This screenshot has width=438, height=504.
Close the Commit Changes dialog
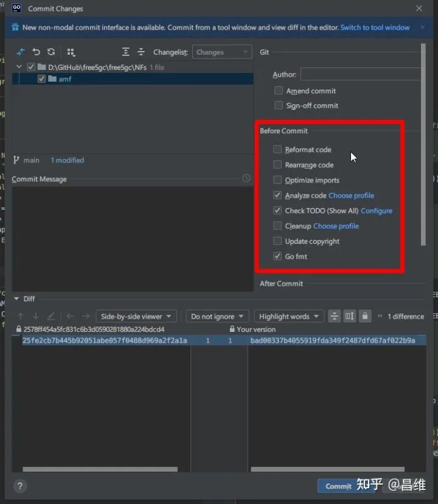419,9
